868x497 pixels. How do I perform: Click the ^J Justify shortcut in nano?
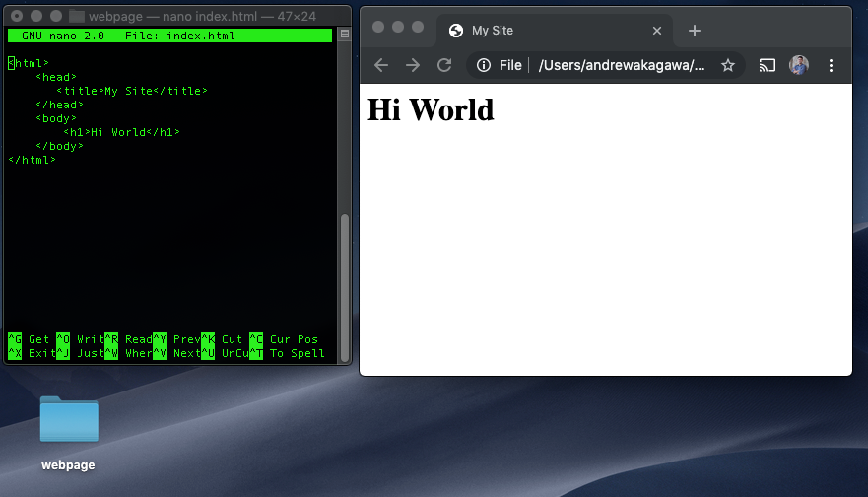[x=80, y=353]
